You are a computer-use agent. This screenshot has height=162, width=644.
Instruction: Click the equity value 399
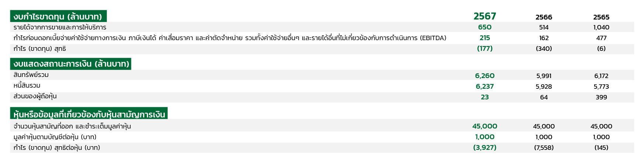point(601,97)
